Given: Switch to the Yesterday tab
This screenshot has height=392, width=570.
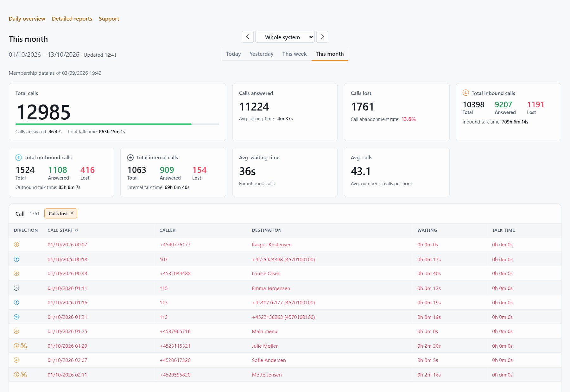Looking at the screenshot, I should click(262, 54).
